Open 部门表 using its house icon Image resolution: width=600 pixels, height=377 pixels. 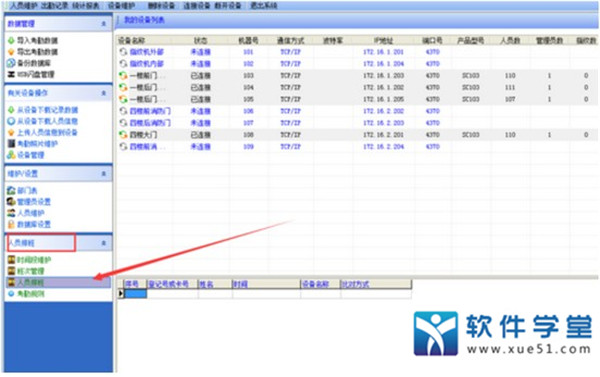[11, 190]
